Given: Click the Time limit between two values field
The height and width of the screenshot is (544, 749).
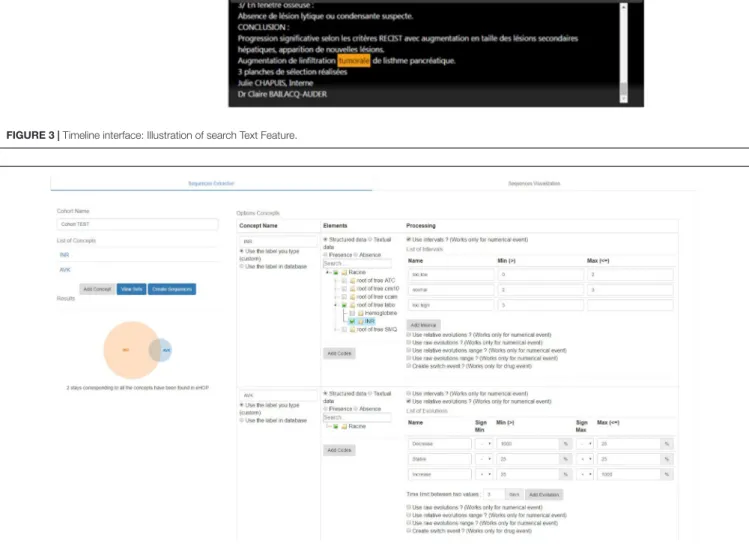Looking at the screenshot, I should tap(494, 495).
